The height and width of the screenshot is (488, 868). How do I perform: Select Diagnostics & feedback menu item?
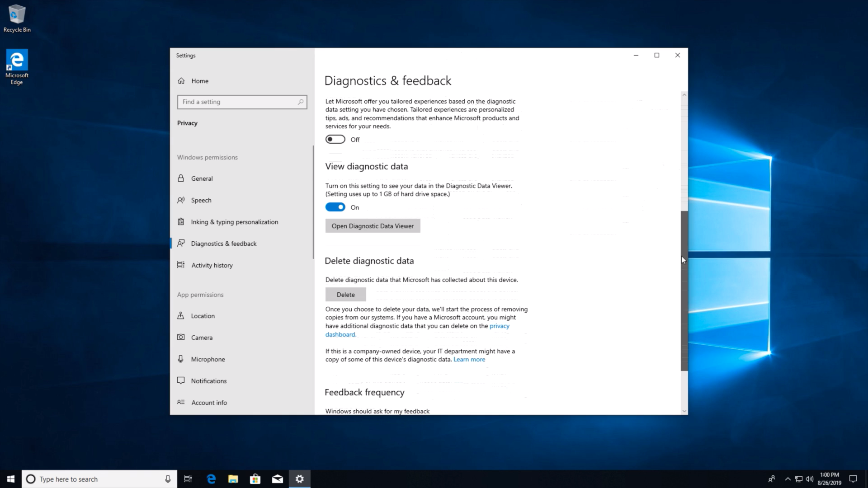pyautogui.click(x=224, y=243)
